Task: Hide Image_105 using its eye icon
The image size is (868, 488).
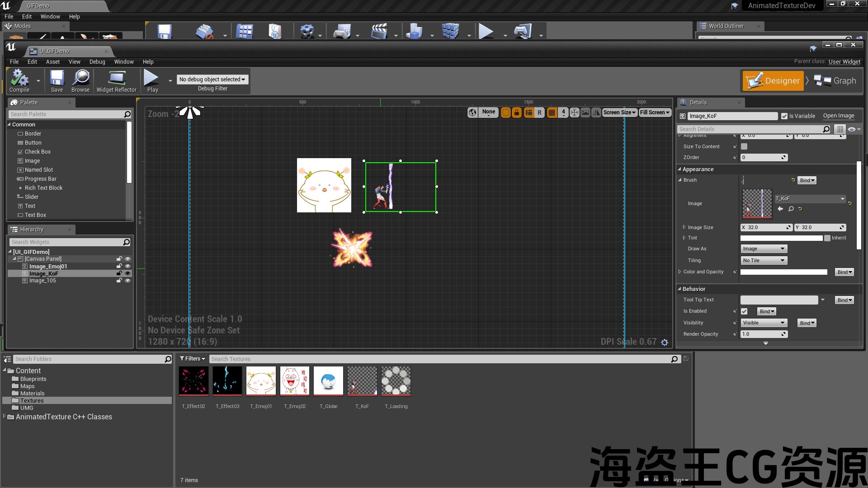Action: point(127,281)
